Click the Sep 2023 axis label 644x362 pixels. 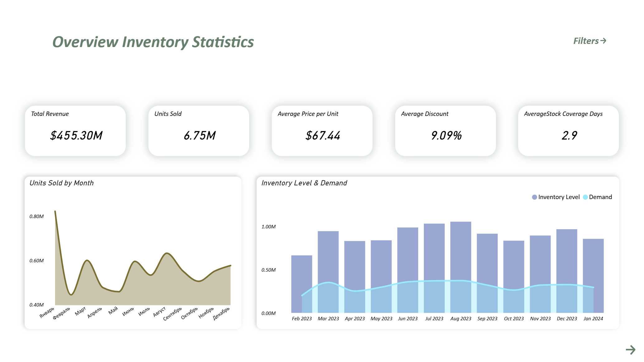tap(487, 318)
